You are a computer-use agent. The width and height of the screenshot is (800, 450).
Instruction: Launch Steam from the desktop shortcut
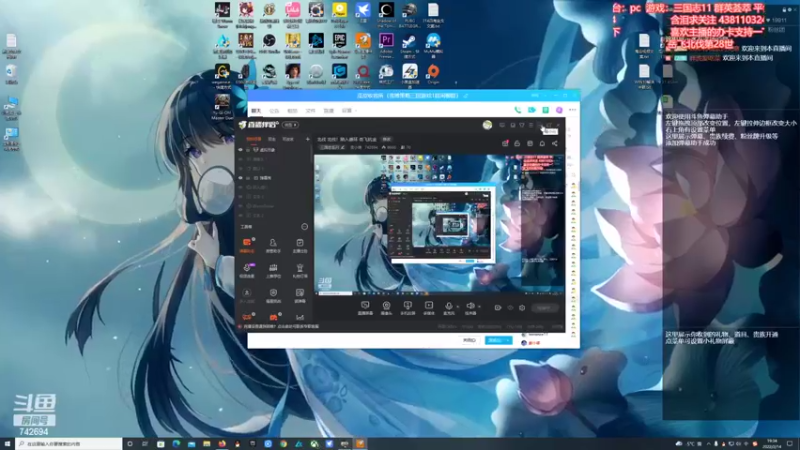pos(409,41)
